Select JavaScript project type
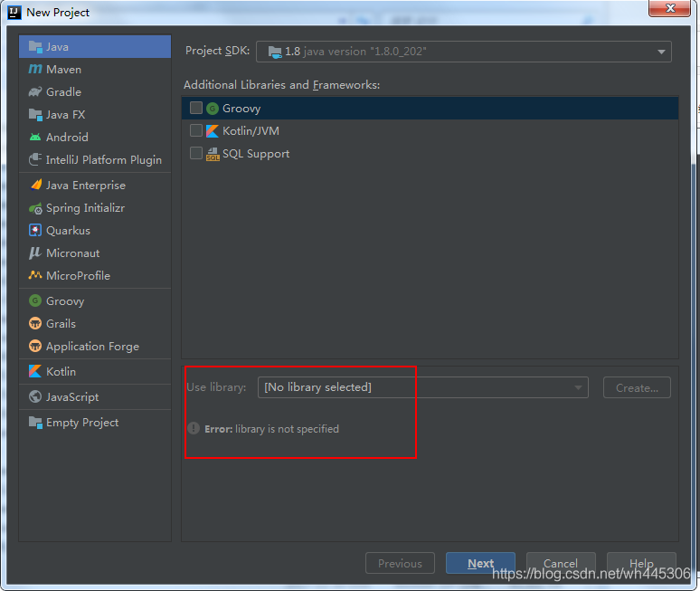 tap(95, 396)
